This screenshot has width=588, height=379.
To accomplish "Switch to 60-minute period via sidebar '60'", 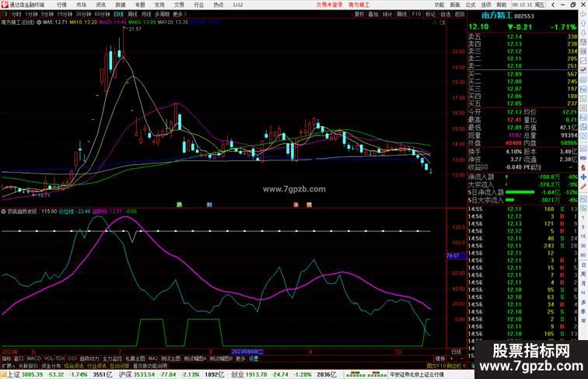I will (x=583, y=255).
